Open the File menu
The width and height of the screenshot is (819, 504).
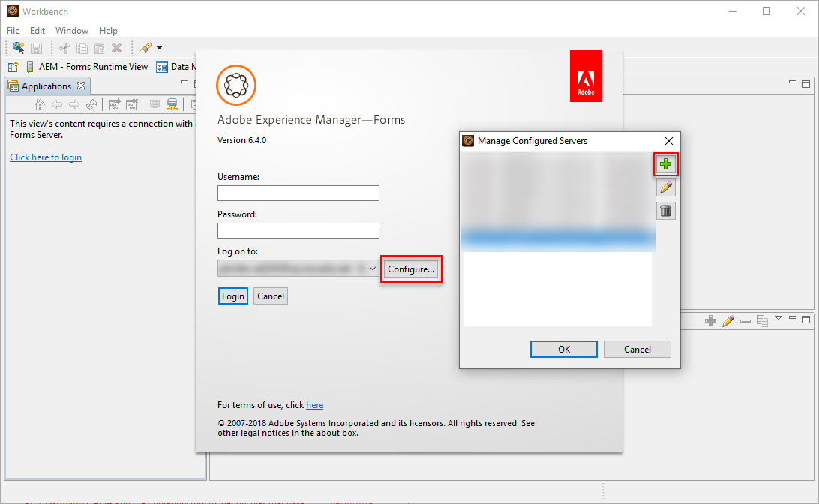(13, 30)
